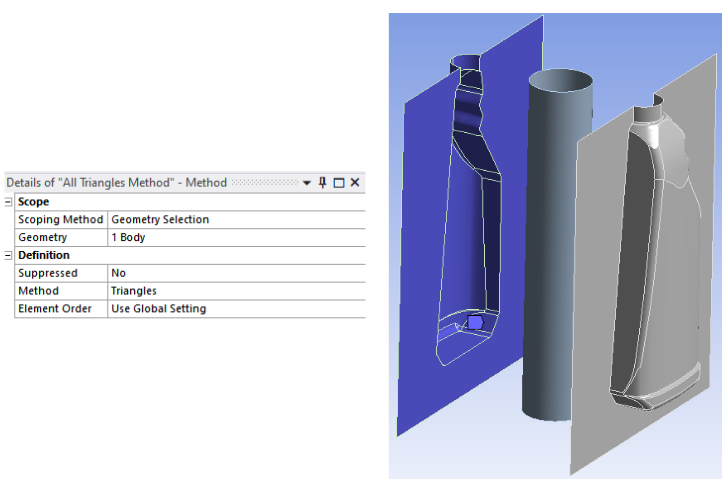Select the 1 Body geometry field

237,237
